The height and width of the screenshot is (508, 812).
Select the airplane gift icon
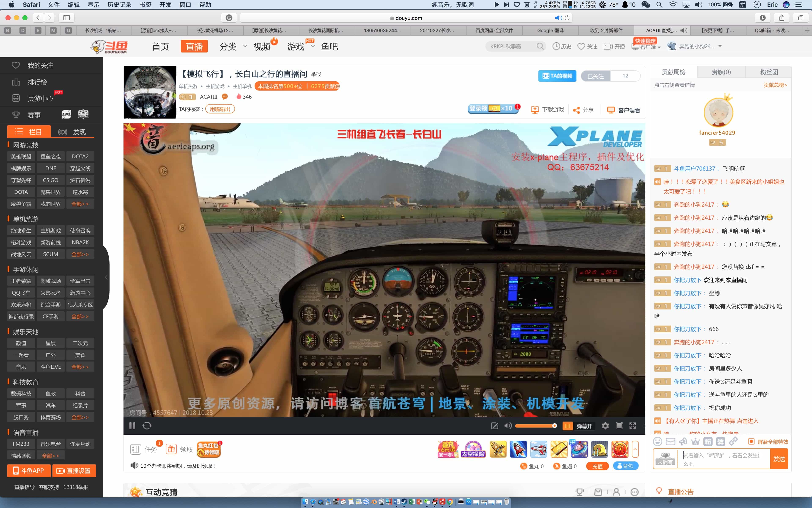[539, 449]
